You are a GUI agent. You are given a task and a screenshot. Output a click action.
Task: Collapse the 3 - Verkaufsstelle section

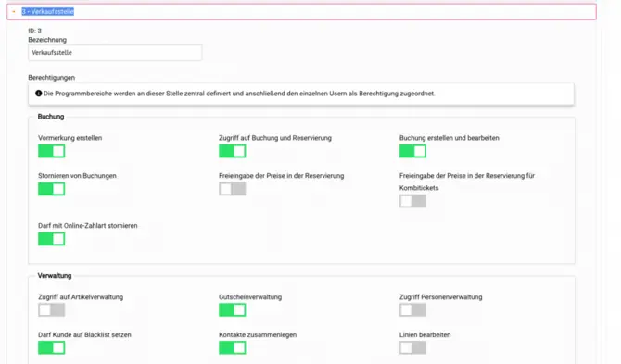click(14, 12)
